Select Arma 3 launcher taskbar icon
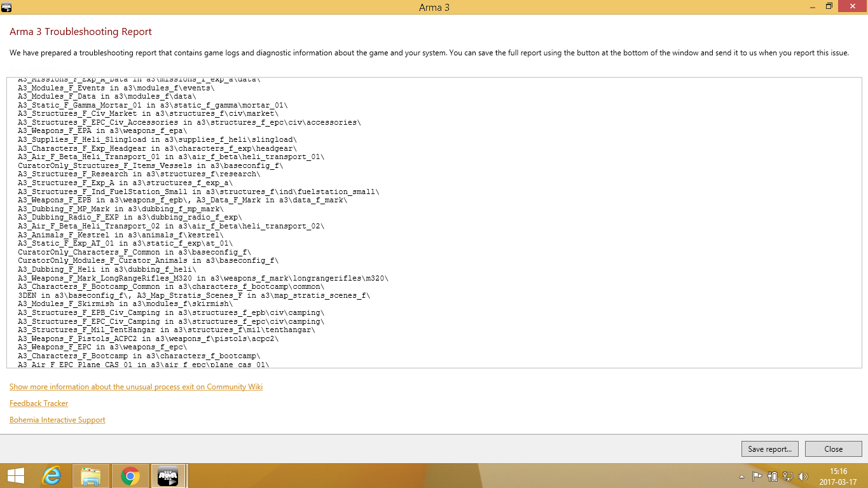 [169, 476]
